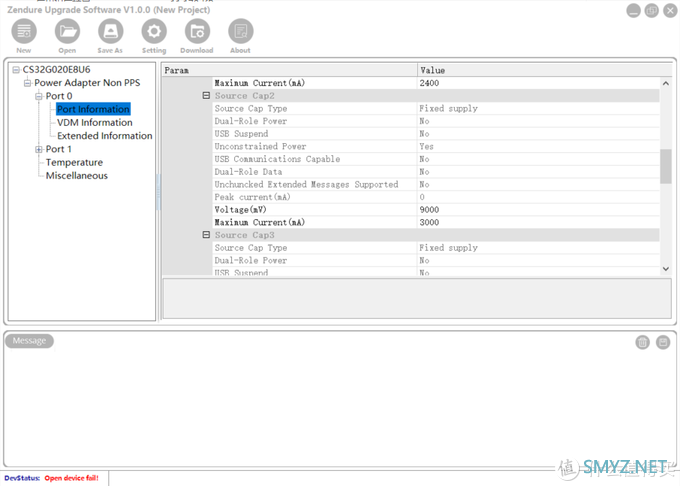Click the Source Cap3 group label

(245, 235)
